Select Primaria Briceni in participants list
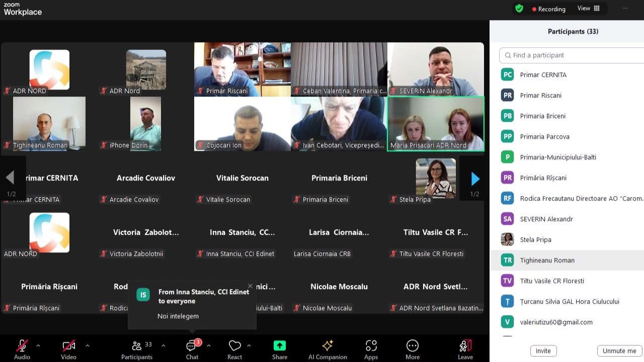644x362 pixels. coord(568,116)
